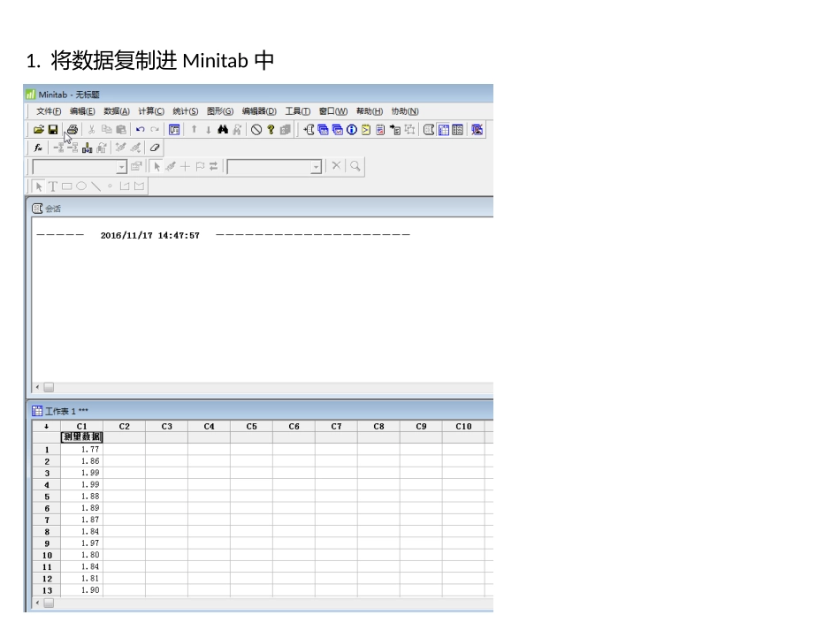Open the 统计(S) menu

pyautogui.click(x=186, y=111)
